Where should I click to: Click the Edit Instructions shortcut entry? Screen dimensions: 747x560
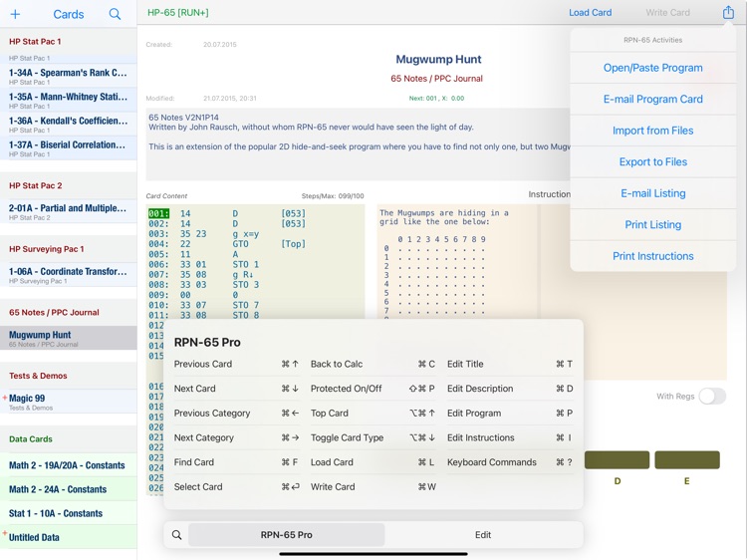coord(510,437)
